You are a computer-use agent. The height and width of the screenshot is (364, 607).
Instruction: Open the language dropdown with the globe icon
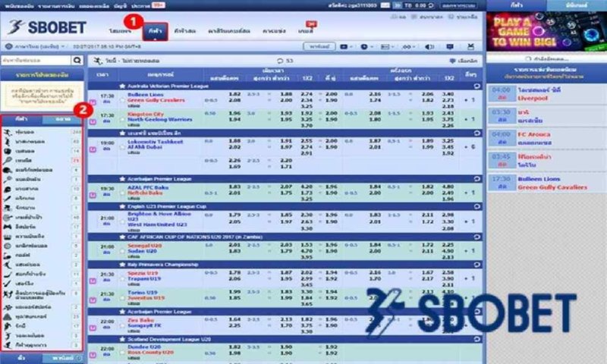pyautogui.click(x=35, y=46)
